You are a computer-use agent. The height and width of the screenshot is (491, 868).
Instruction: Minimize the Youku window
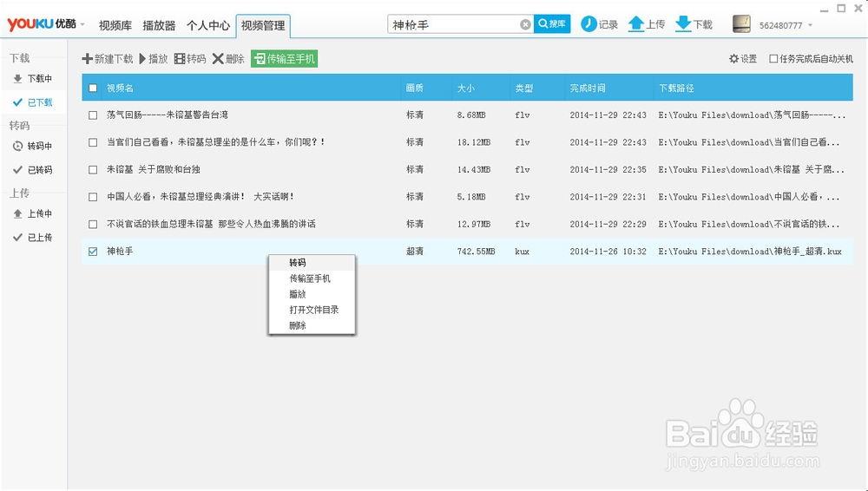tap(825, 10)
